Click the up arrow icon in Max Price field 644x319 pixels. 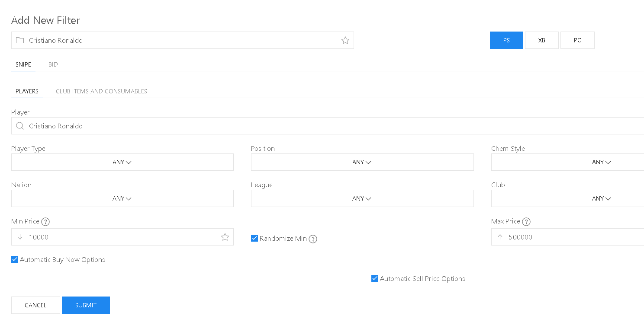click(x=500, y=237)
